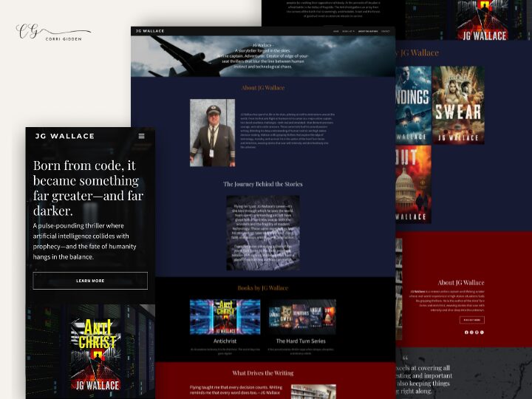Expand the second navigation item dropdown
This screenshot has width=532, height=399.
point(347,31)
